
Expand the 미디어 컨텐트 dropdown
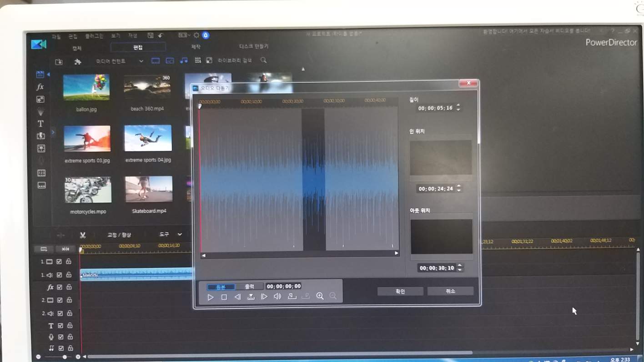pyautogui.click(x=141, y=61)
